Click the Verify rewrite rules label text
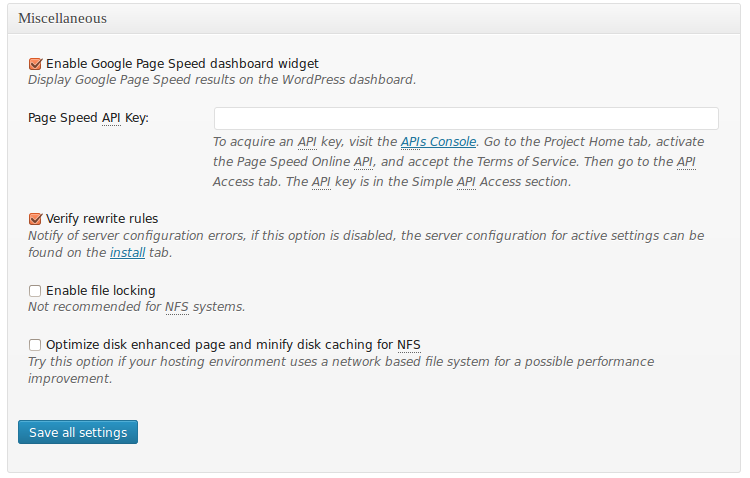The image size is (750, 478). (x=102, y=218)
